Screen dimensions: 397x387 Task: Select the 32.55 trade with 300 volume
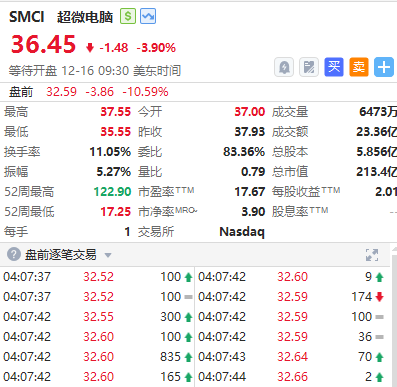[98, 316]
